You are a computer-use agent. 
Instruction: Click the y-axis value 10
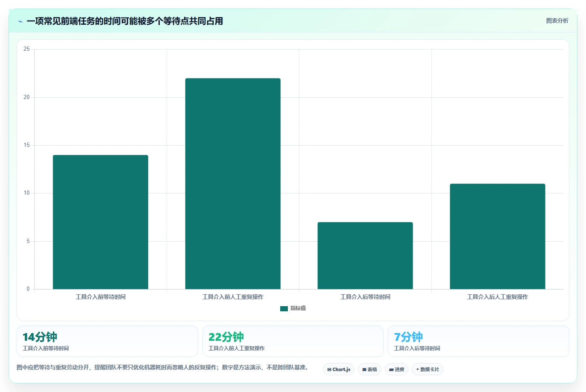(x=26, y=193)
